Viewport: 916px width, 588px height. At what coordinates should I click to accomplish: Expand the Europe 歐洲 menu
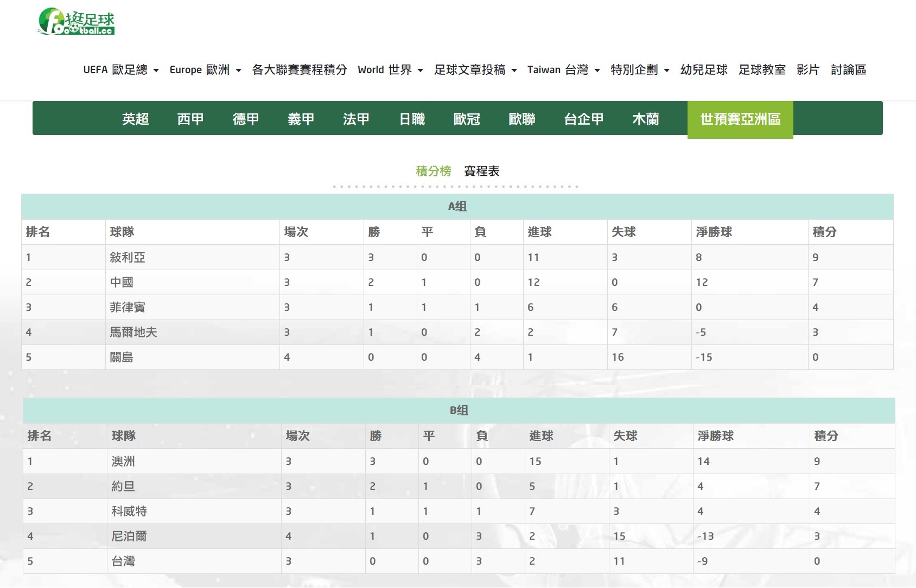click(x=205, y=70)
